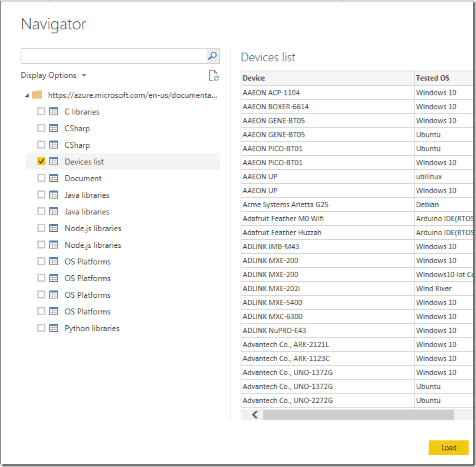Click the AAEON ACP-1104 cell
This screenshot has height=467, width=476.
(327, 93)
